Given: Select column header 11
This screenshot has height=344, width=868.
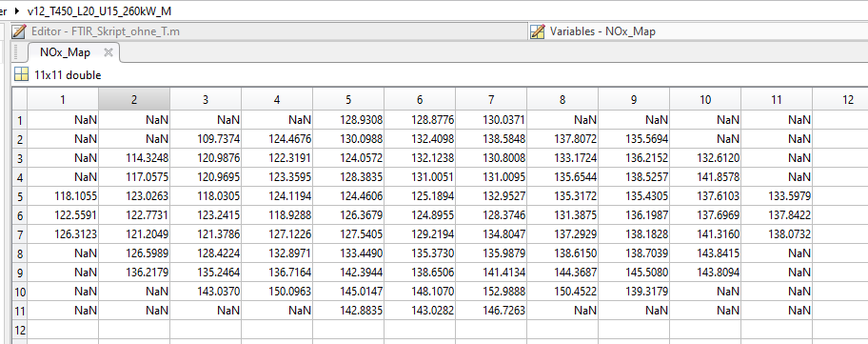Looking at the screenshot, I should click(777, 100).
